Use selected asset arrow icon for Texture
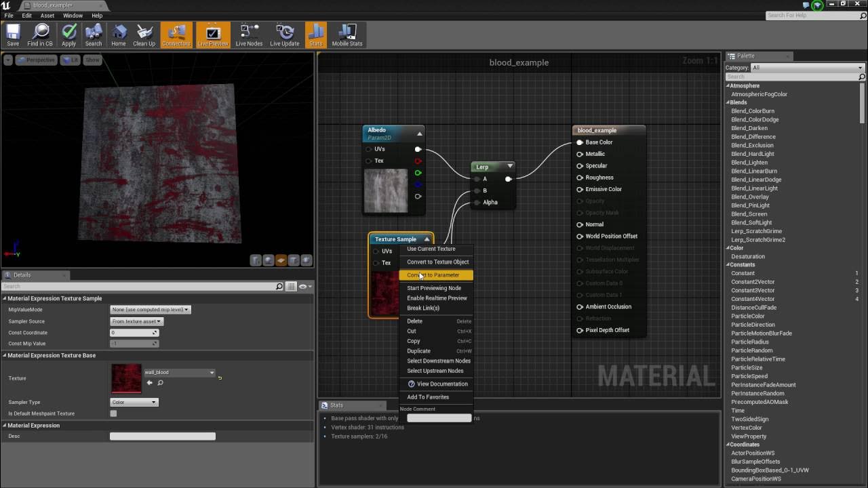This screenshot has width=868, height=488. click(150, 383)
